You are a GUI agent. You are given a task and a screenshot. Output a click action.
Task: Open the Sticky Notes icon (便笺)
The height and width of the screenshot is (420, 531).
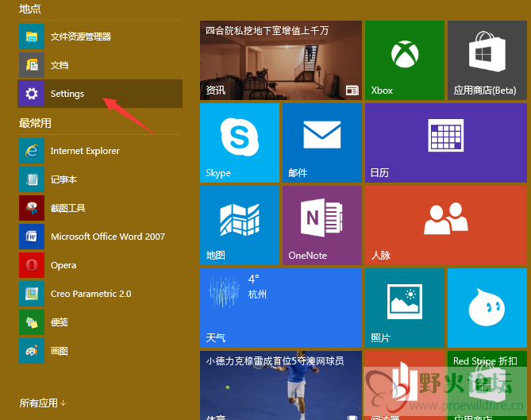pos(32,322)
